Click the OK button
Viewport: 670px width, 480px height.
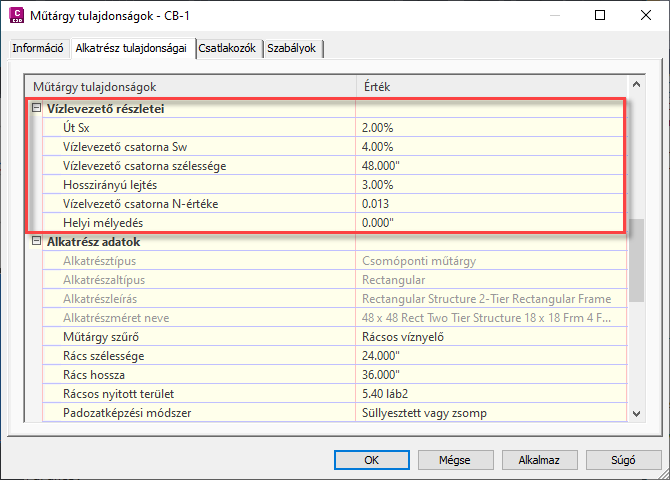coord(371,460)
